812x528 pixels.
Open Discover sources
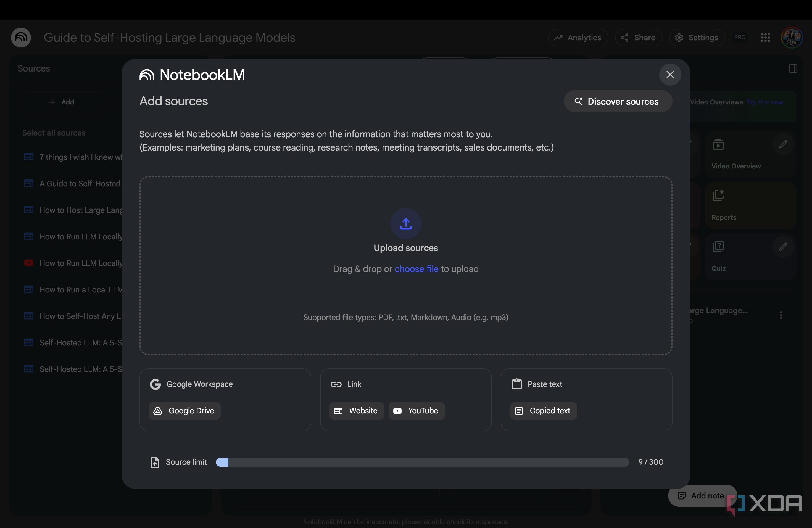pyautogui.click(x=618, y=101)
